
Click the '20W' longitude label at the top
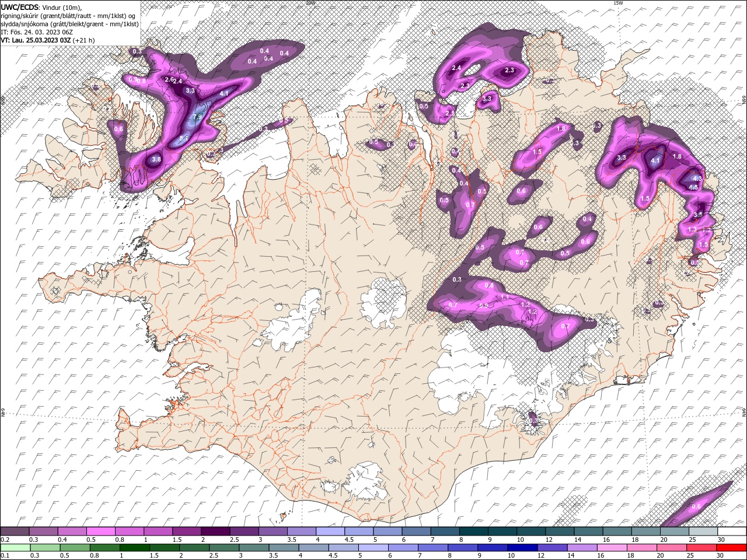[310, 3]
